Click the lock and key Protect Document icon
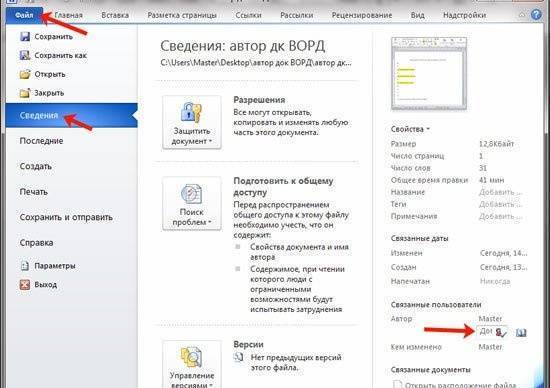 pyautogui.click(x=191, y=112)
